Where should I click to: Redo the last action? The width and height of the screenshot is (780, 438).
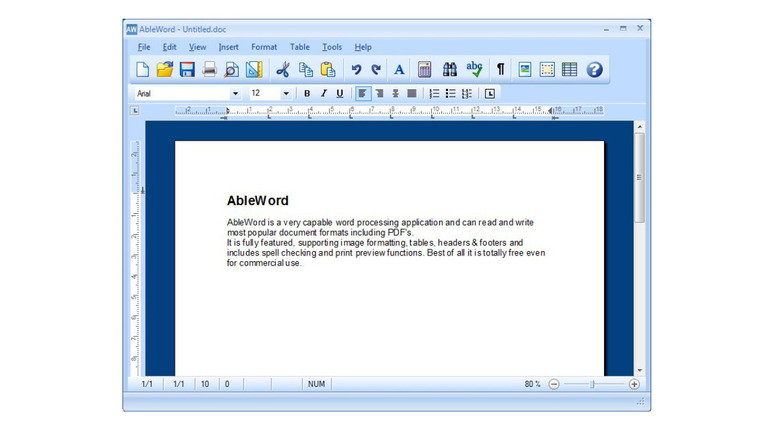376,70
